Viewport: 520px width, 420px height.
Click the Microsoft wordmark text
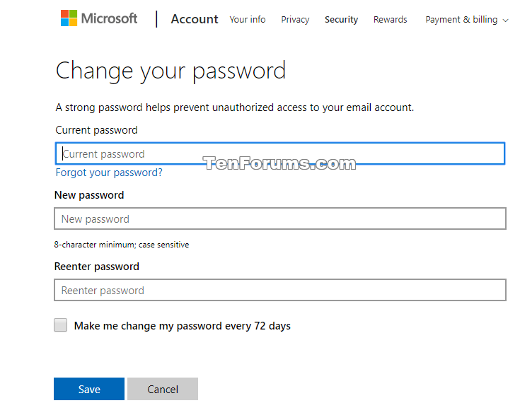point(109,18)
